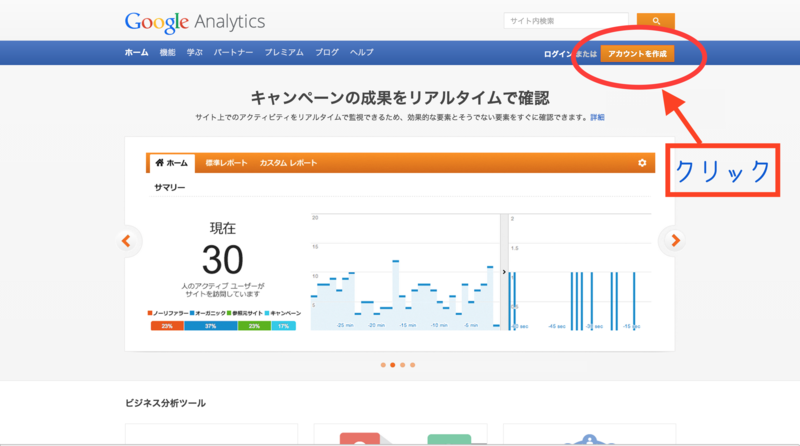This screenshot has height=446, width=800.
Task: Follow the 詳細 link after description
Action: point(597,117)
